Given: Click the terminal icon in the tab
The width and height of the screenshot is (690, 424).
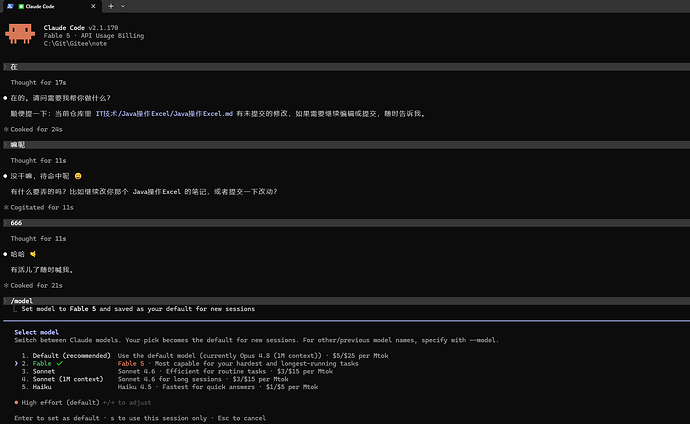Looking at the screenshot, I should click(10, 6).
